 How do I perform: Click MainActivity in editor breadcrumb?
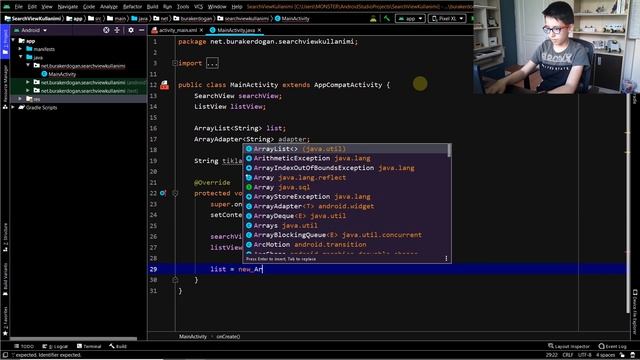193,337
